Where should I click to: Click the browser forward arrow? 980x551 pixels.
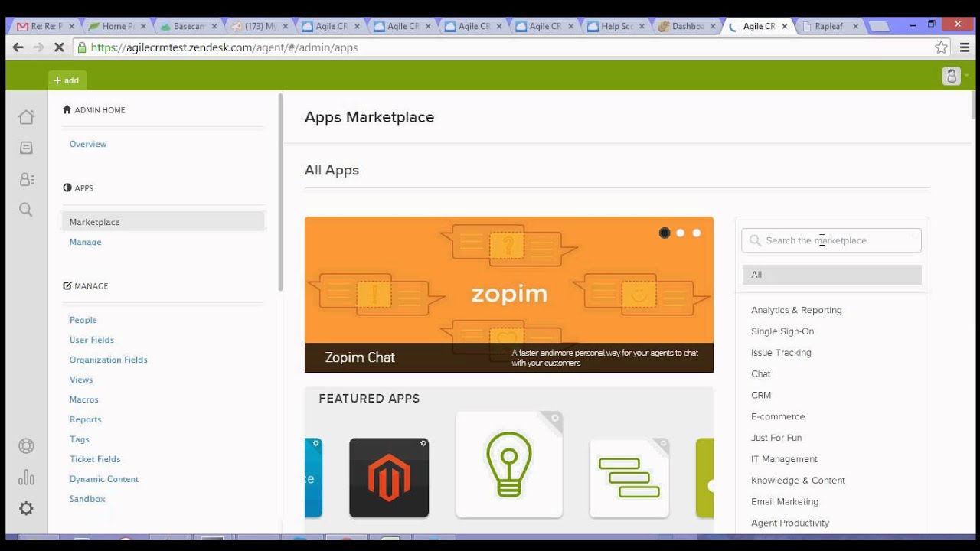(x=38, y=47)
